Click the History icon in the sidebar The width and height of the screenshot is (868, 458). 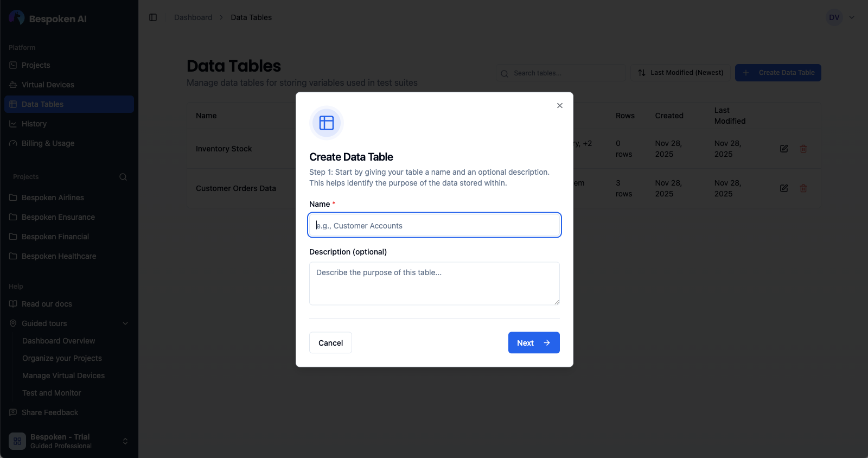12,124
